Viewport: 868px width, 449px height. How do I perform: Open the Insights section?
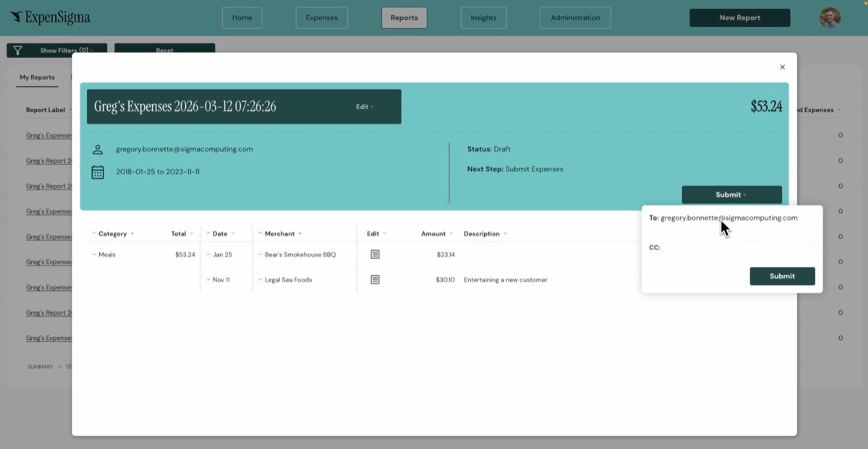tap(483, 18)
